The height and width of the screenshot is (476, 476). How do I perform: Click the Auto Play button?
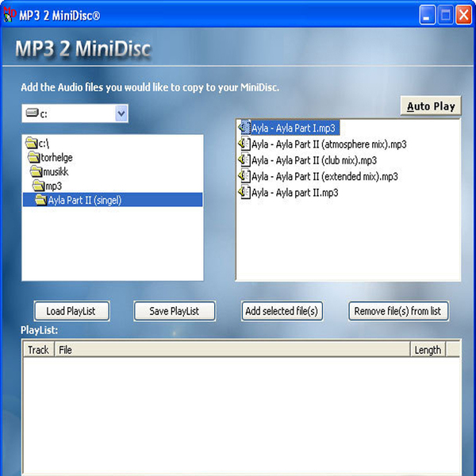tap(431, 106)
